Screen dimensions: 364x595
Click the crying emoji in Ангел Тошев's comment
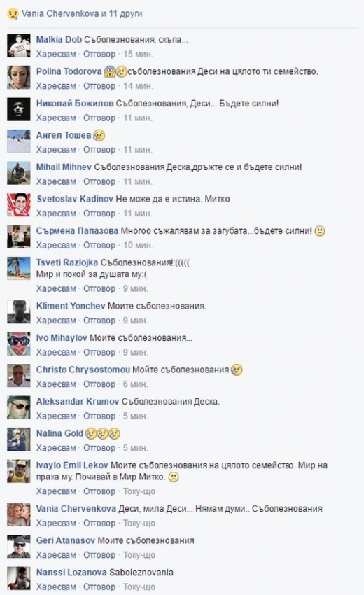pyautogui.click(x=99, y=136)
